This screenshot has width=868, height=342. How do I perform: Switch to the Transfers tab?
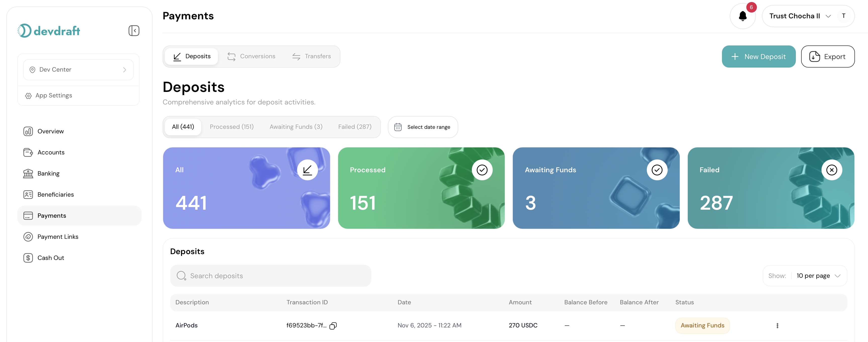[312, 56]
